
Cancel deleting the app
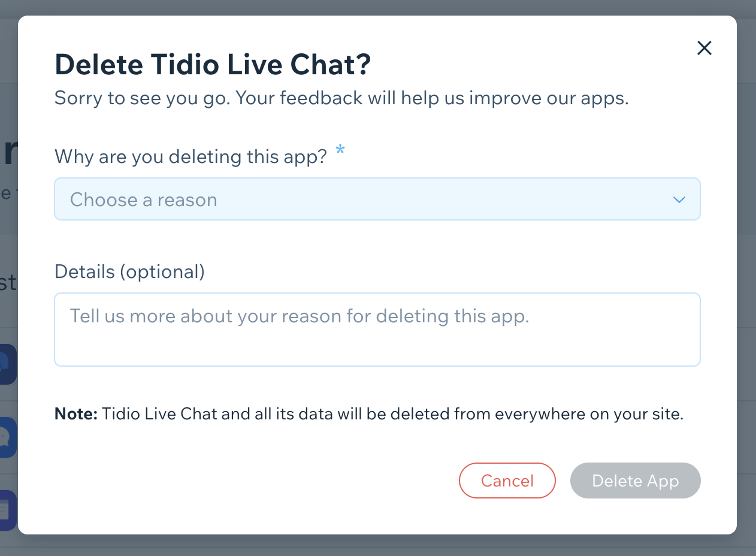coord(507,481)
